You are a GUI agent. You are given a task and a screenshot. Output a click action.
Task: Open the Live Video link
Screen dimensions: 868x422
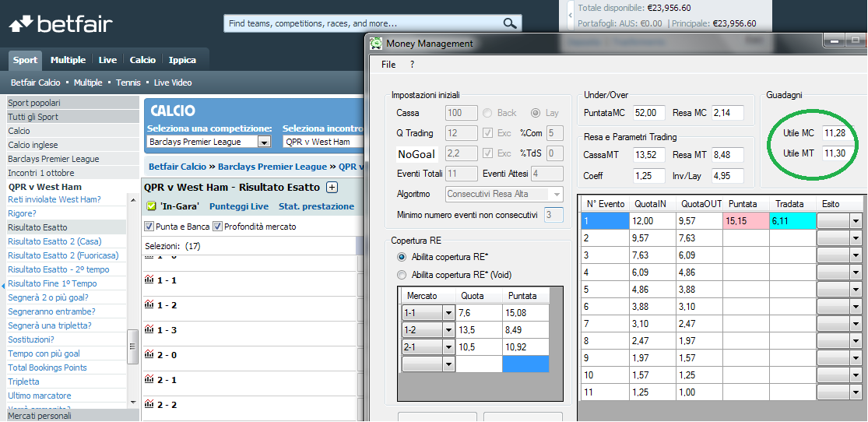click(173, 83)
